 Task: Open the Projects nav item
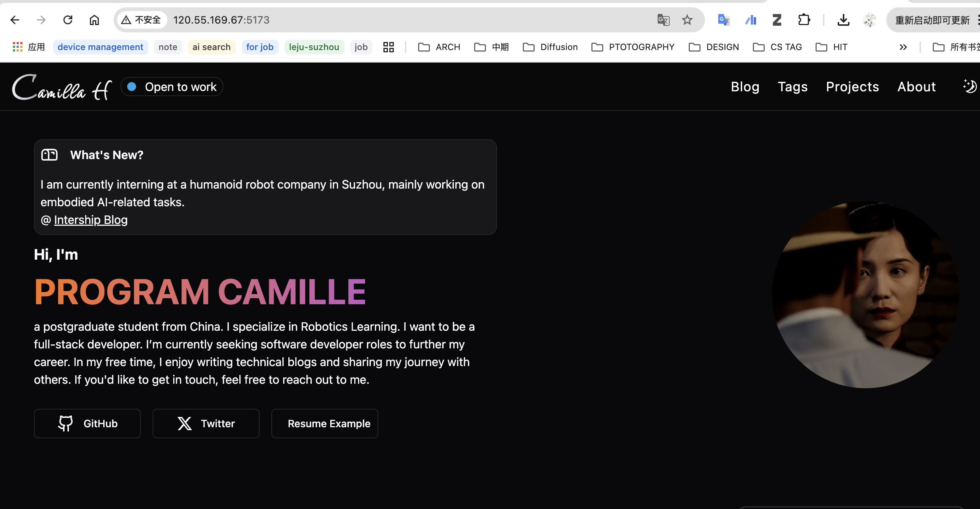[x=852, y=87]
